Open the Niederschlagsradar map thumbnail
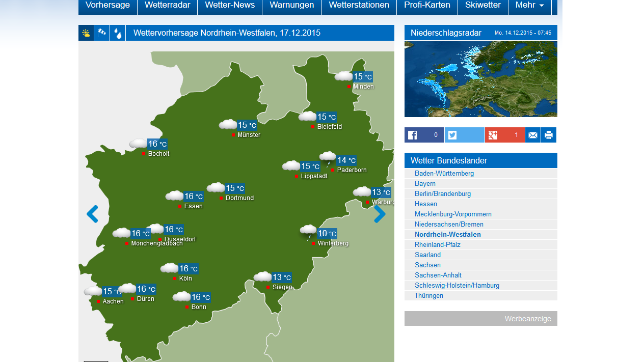Image resolution: width=644 pixels, height=362 pixels. 480,79
